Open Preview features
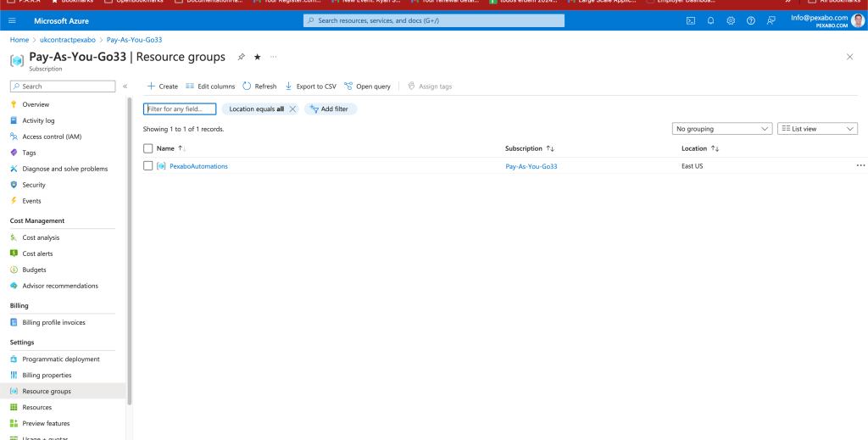 [46, 423]
